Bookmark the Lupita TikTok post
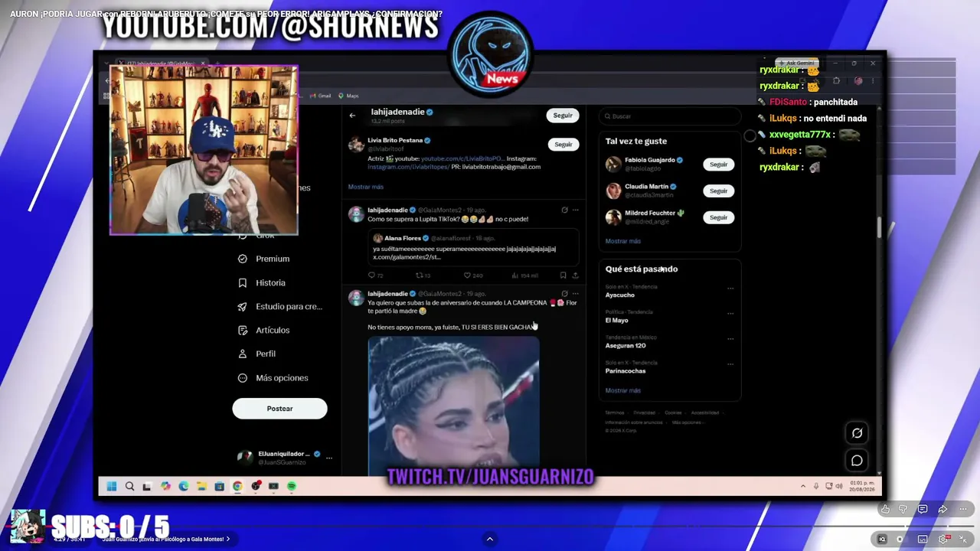This screenshot has width=980, height=551. coord(563,275)
